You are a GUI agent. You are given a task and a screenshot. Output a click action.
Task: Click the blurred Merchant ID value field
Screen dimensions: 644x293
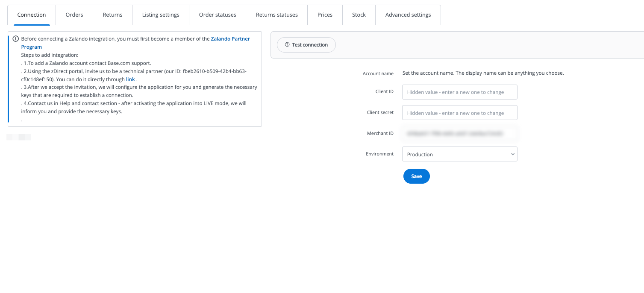pyautogui.click(x=459, y=134)
